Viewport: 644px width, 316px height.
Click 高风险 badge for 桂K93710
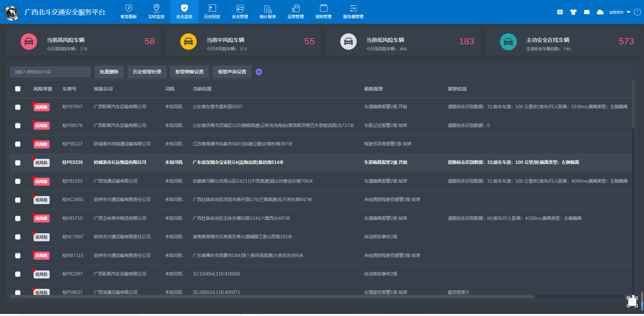[x=42, y=218]
